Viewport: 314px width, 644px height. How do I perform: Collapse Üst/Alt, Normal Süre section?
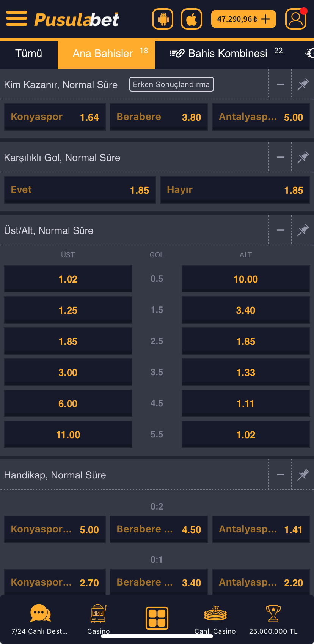[281, 230]
